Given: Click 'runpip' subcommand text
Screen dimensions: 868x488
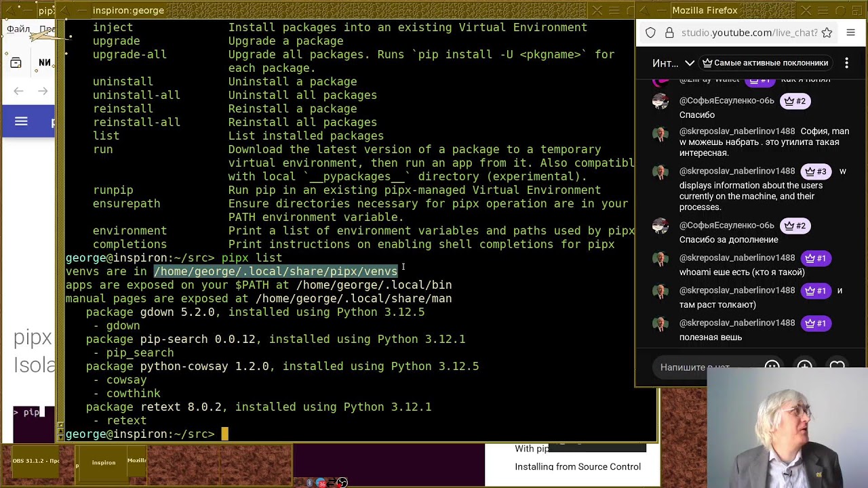Looking at the screenshot, I should pos(113,190).
